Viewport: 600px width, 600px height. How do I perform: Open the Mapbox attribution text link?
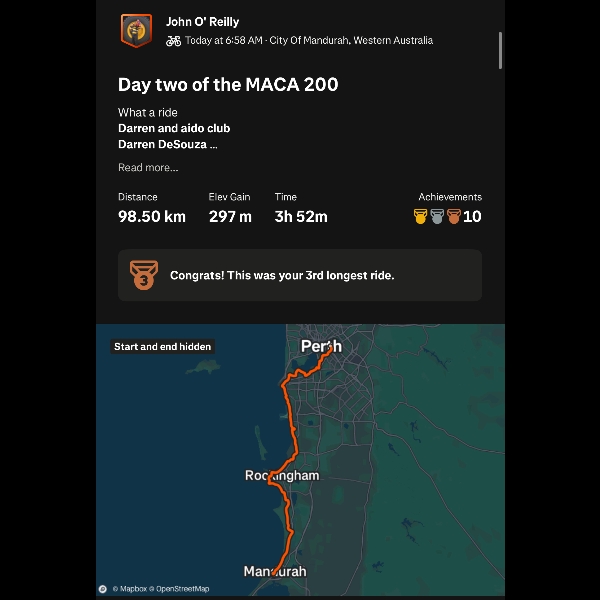coord(129,589)
